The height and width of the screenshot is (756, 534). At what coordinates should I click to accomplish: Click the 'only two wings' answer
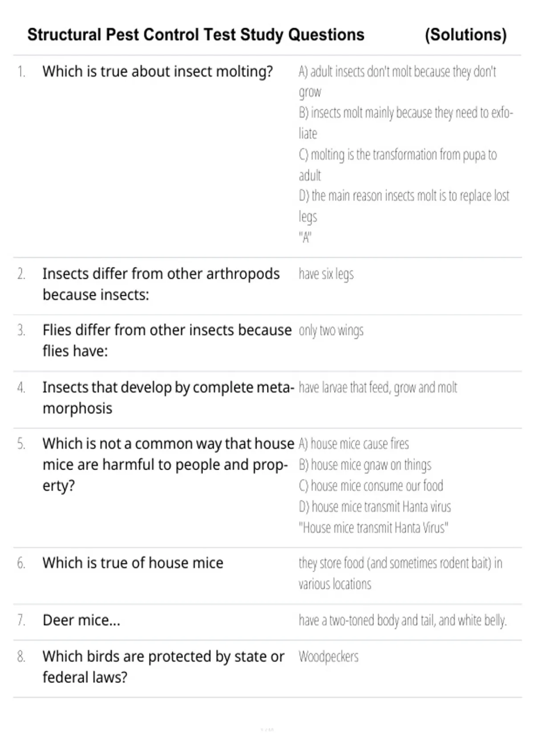point(331,330)
